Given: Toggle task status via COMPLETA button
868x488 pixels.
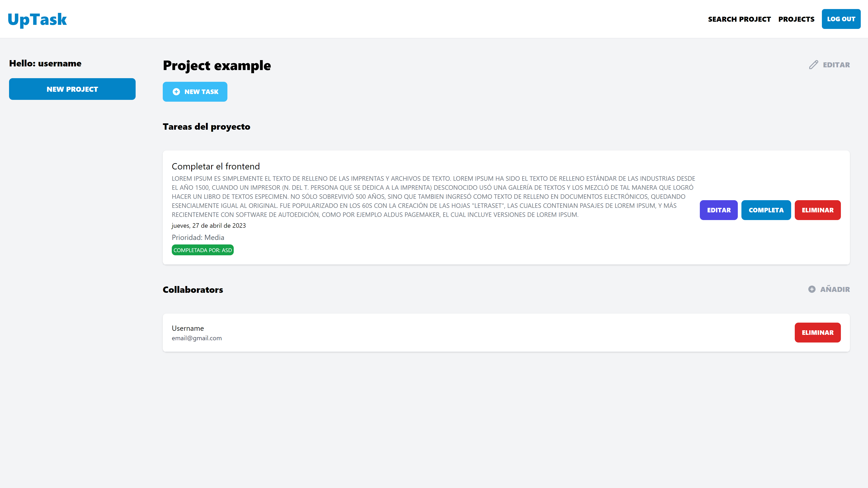Looking at the screenshot, I should click(x=766, y=210).
